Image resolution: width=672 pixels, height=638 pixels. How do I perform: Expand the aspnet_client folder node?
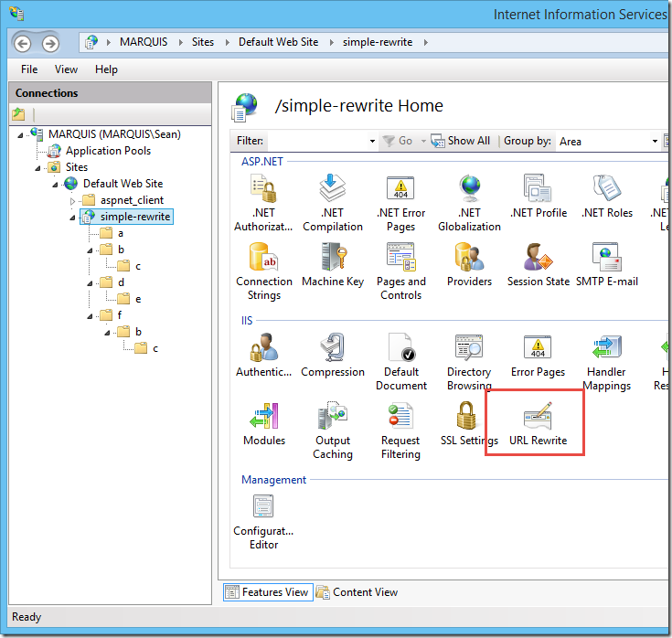coord(72,201)
